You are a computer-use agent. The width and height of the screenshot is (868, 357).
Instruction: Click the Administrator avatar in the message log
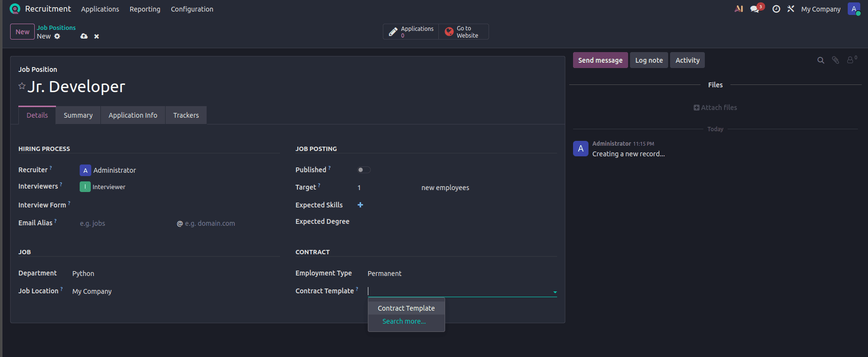[x=581, y=149]
